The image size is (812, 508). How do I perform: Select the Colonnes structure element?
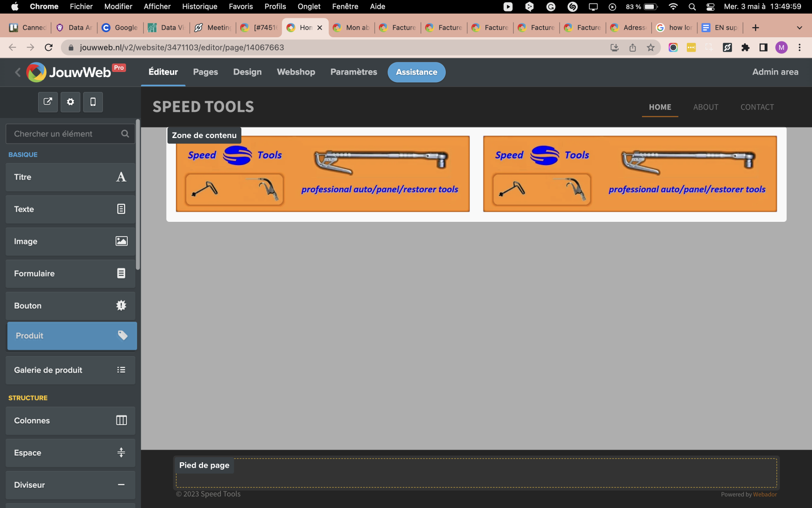click(x=70, y=420)
